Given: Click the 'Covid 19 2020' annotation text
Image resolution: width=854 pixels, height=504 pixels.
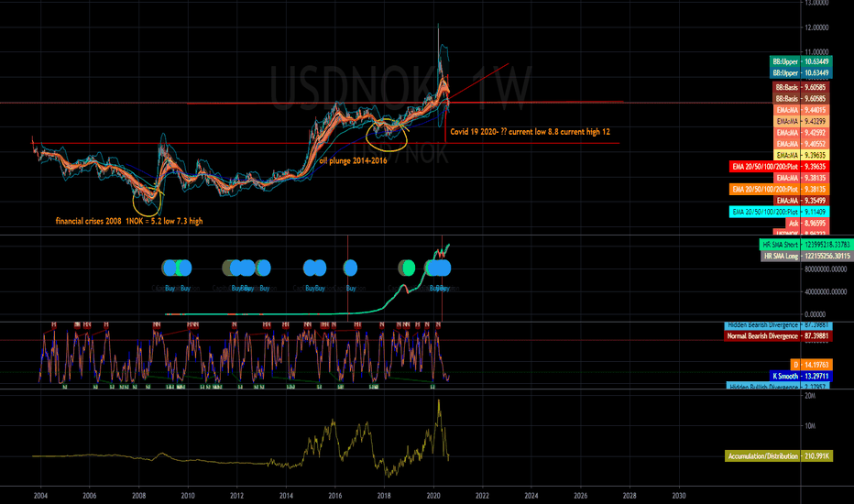Looking at the screenshot, I should pos(530,132).
